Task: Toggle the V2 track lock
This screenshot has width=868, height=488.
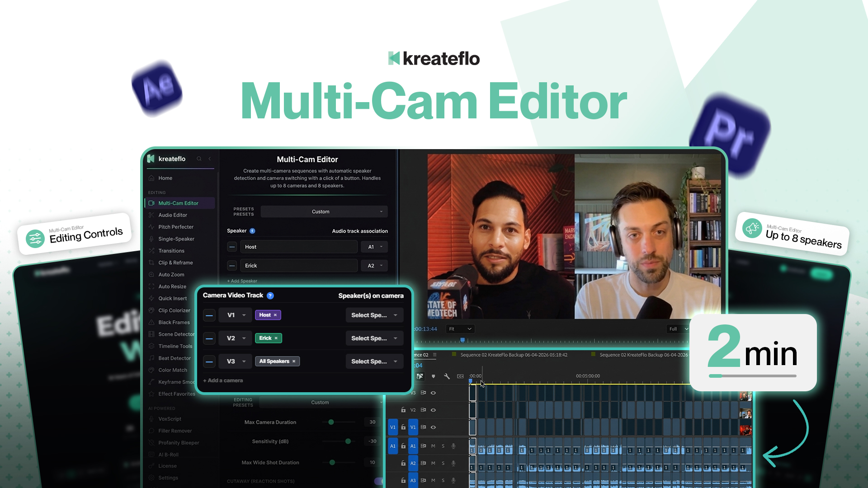Action: [x=403, y=410]
